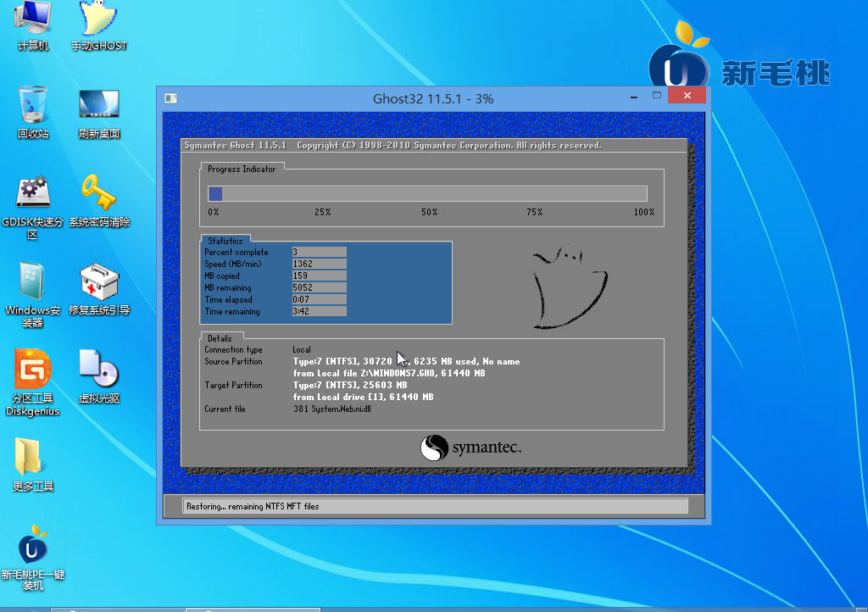Close the Ghost32 11.5.1 window
868x612 pixels.
pos(686,96)
